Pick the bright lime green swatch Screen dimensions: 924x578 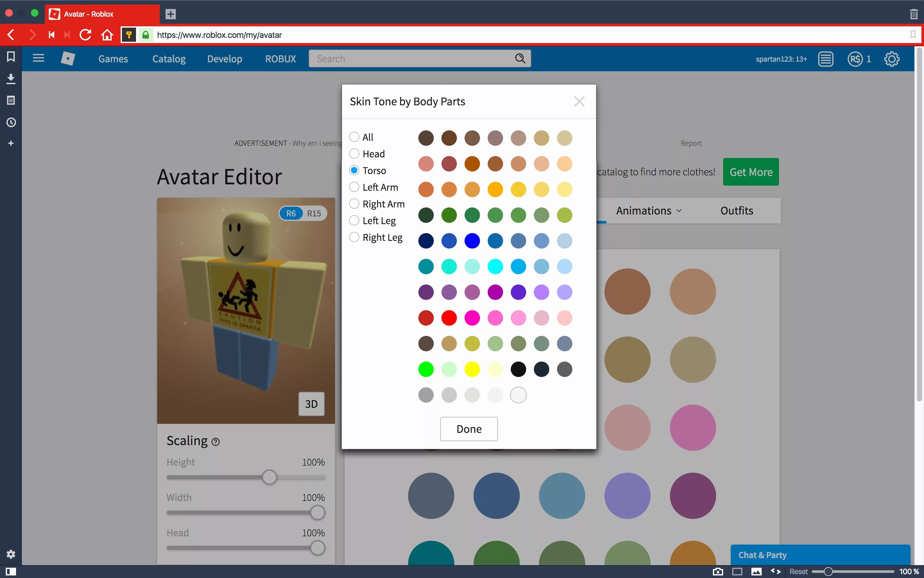pos(426,369)
